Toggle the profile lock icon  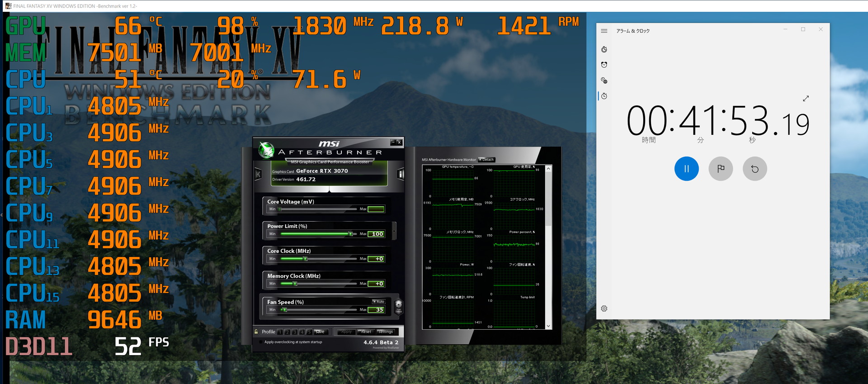[x=256, y=332]
